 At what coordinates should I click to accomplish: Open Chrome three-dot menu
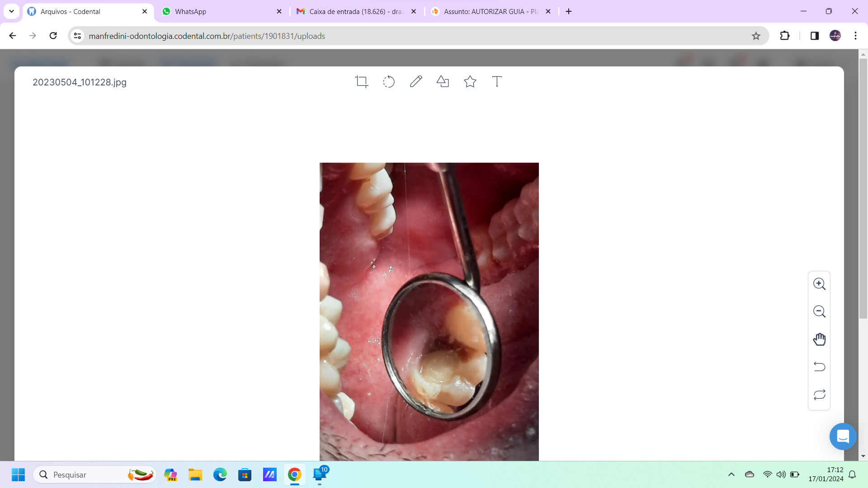tap(855, 36)
